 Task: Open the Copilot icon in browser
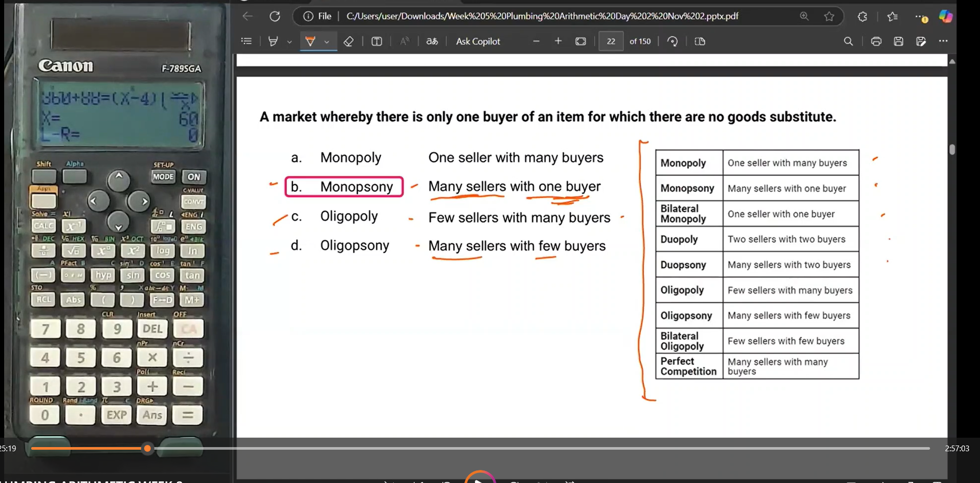[946, 16]
